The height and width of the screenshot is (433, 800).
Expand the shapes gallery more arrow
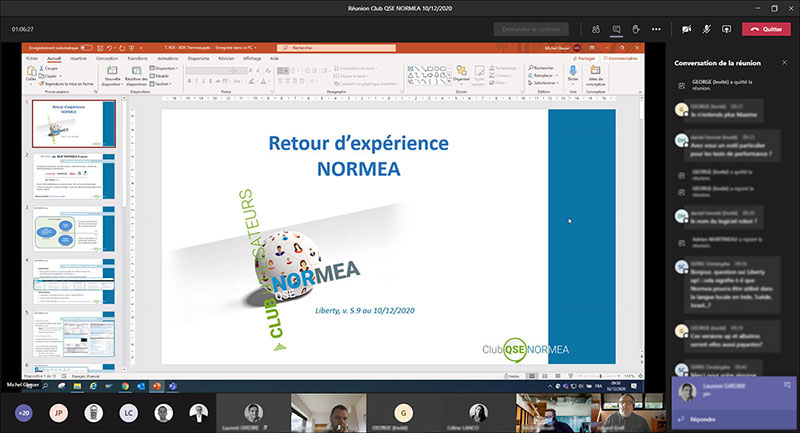pos(451,83)
